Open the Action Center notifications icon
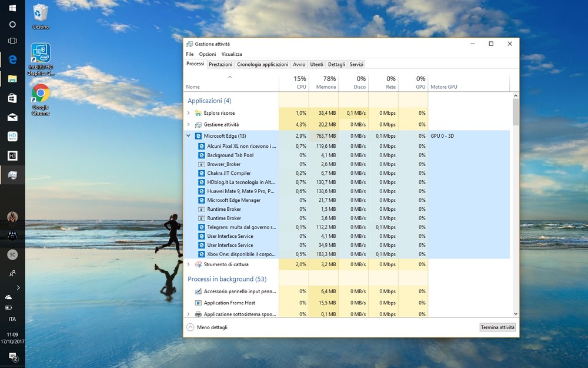Image resolution: width=588 pixels, height=368 pixels. (x=12, y=356)
